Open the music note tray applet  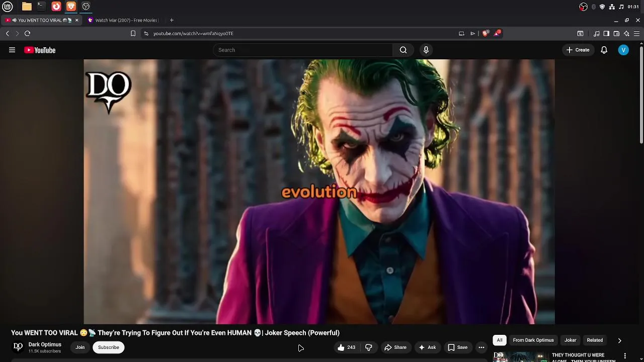621,7
